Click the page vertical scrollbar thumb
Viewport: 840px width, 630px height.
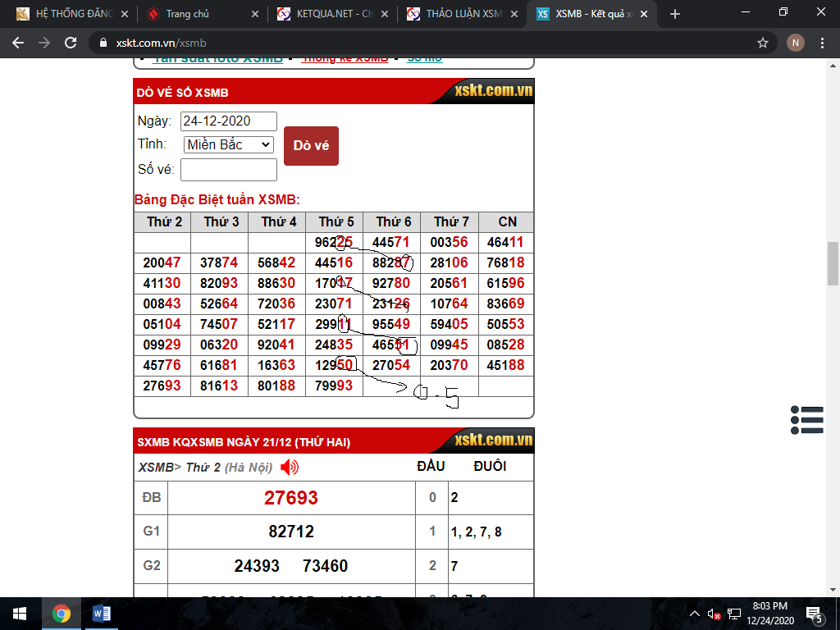coord(833,264)
